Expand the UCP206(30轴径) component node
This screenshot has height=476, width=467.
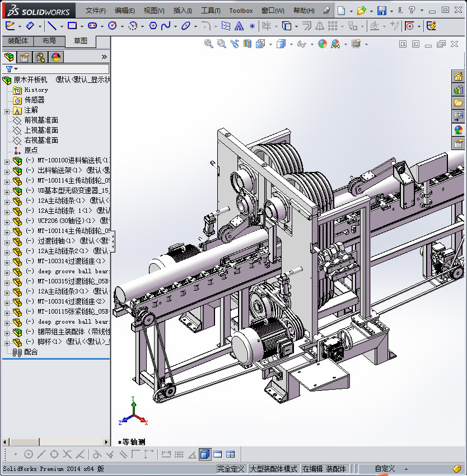pos(7,222)
